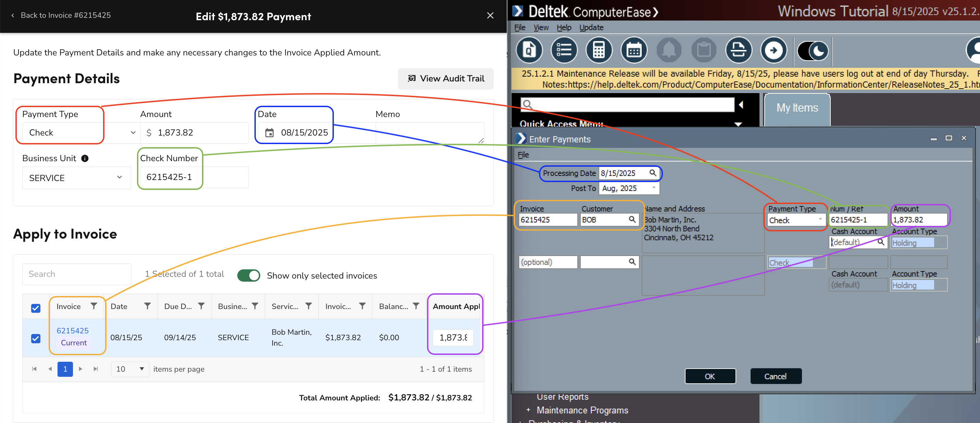The height and width of the screenshot is (423, 980).
Task: Click the BOB customer lookup magnifier
Action: tap(632, 219)
